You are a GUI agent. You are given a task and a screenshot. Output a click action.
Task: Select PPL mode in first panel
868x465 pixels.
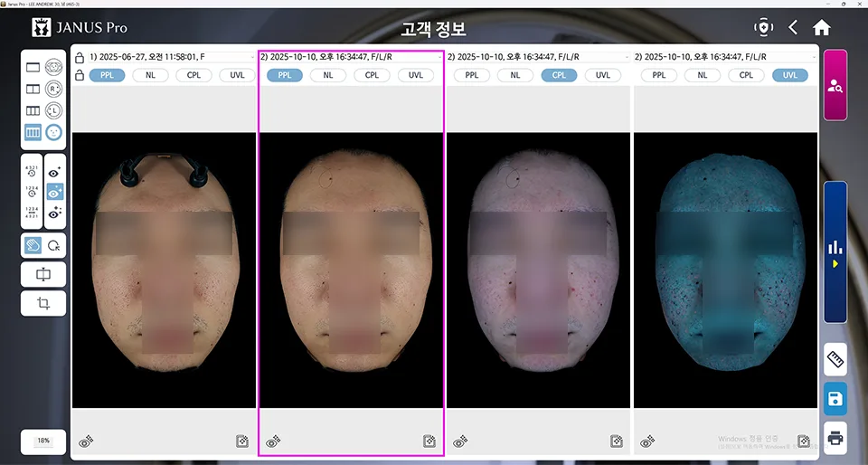pos(107,75)
